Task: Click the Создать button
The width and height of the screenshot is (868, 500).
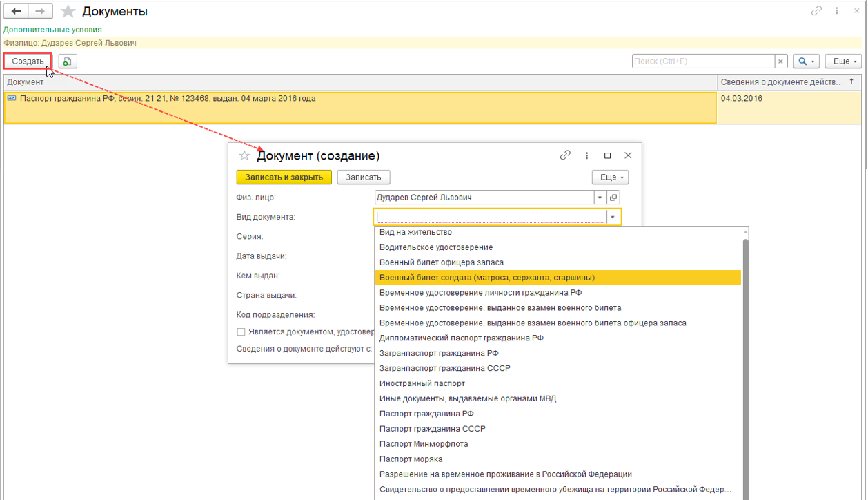Action: click(x=28, y=61)
